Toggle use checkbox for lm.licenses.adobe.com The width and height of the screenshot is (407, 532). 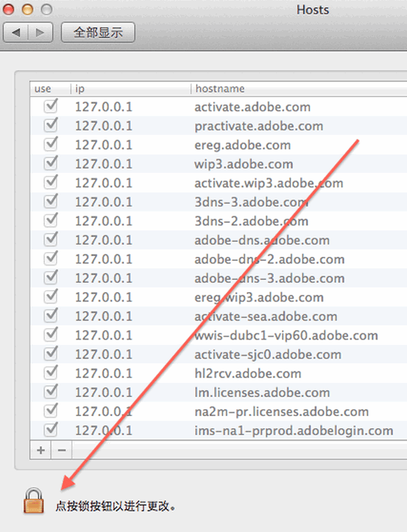tap(51, 392)
